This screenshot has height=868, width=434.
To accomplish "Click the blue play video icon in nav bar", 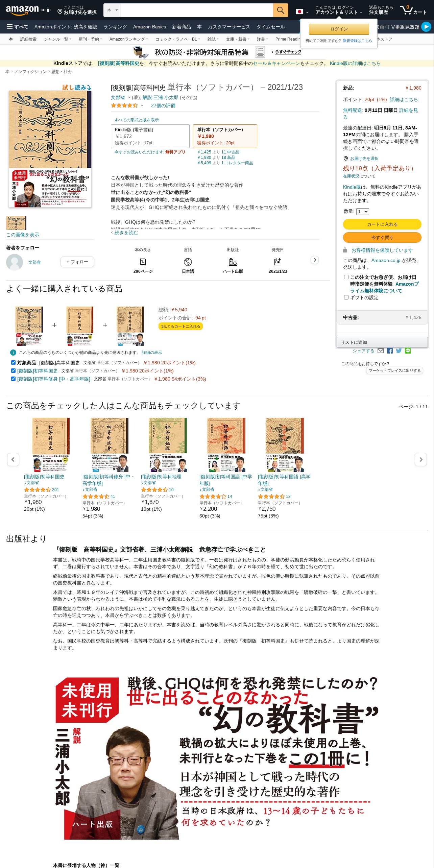I will (x=426, y=27).
